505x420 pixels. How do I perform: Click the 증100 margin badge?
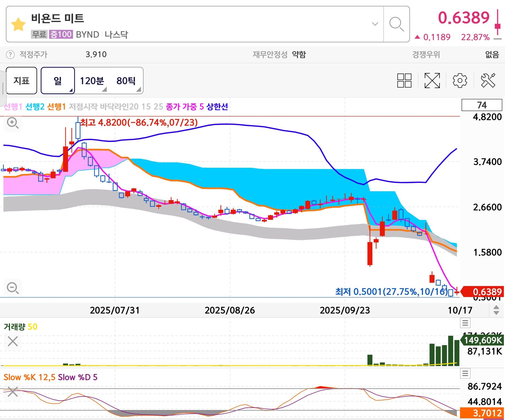[61, 34]
